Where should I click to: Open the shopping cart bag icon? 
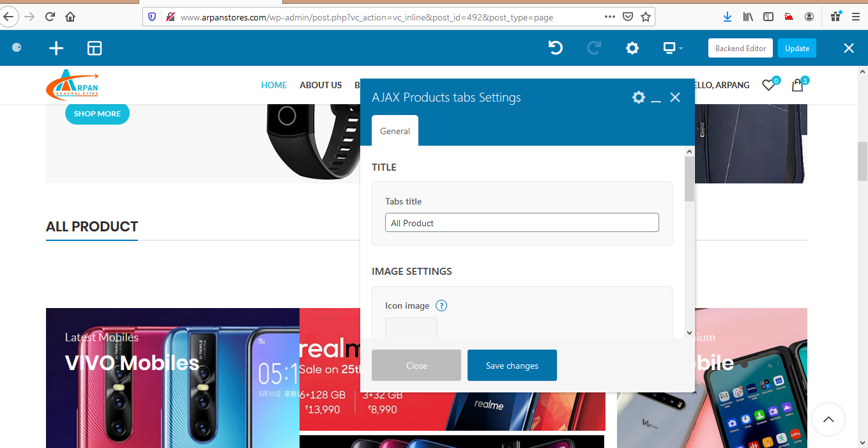[797, 85]
